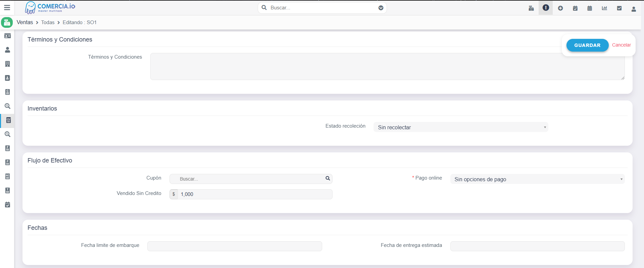Image resolution: width=644 pixels, height=268 pixels.
Task: Click the Vendido Sin Credito label
Action: [x=139, y=193]
